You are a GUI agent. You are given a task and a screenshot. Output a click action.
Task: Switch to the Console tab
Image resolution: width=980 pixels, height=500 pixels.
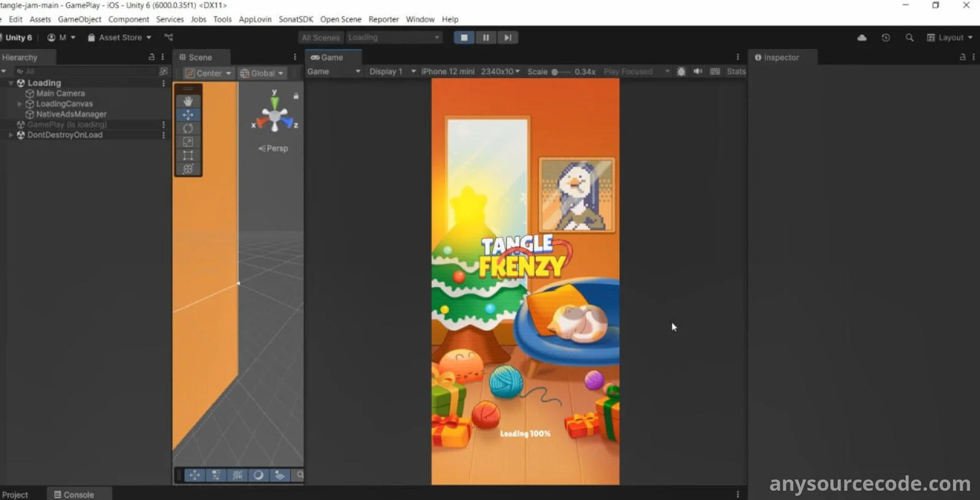tap(74, 494)
